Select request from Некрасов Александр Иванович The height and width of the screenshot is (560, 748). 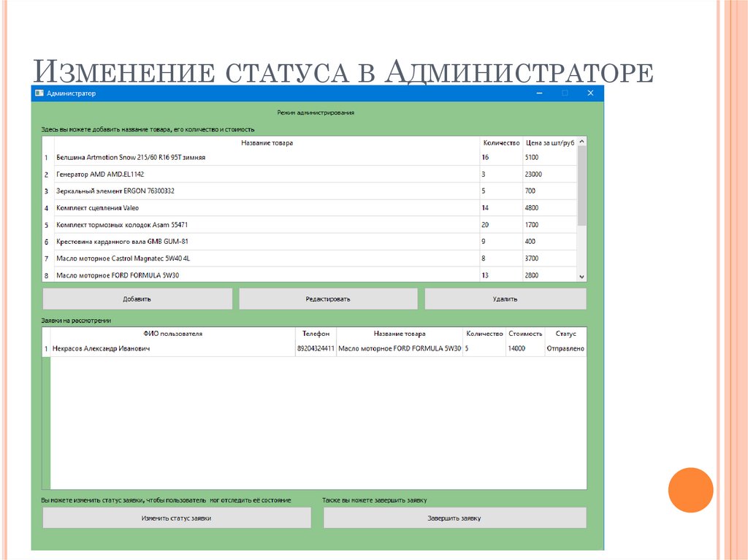[x=102, y=349]
